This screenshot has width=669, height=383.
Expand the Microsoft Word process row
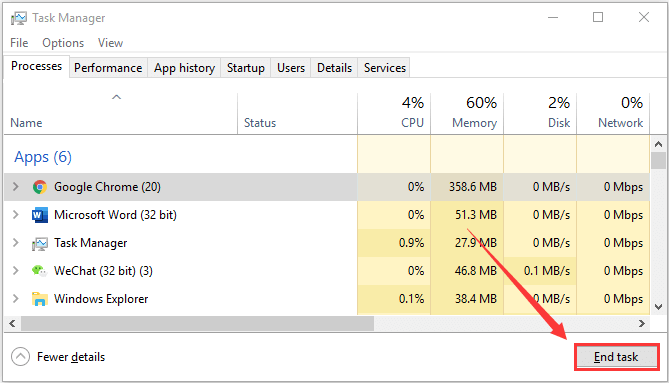click(16, 215)
